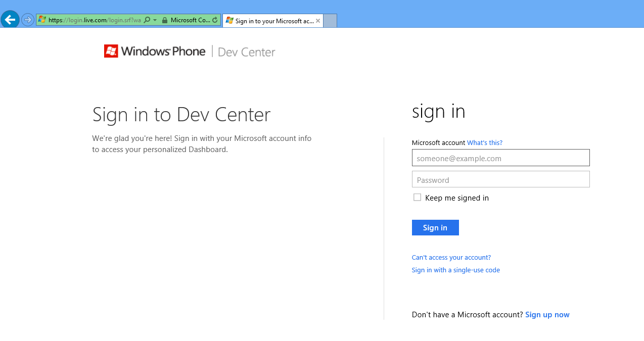The image size is (644, 341).
Task: Open the 'What's this?' link
Action: (484, 143)
